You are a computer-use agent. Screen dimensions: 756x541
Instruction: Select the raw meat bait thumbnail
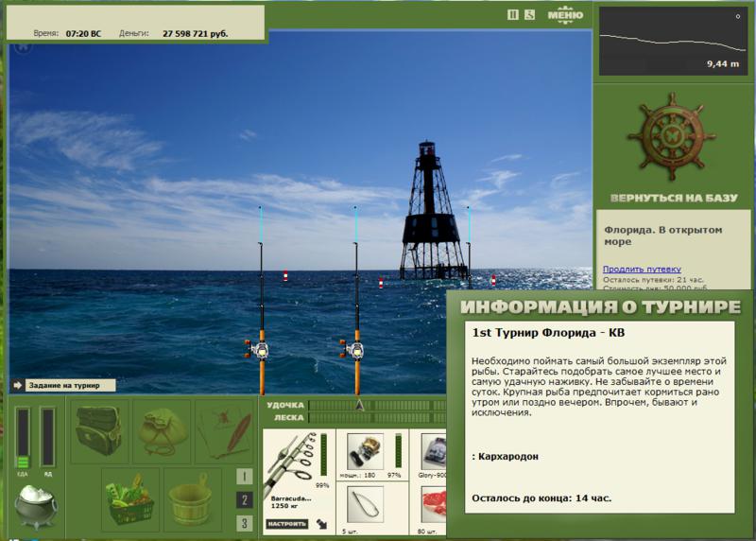tap(434, 505)
